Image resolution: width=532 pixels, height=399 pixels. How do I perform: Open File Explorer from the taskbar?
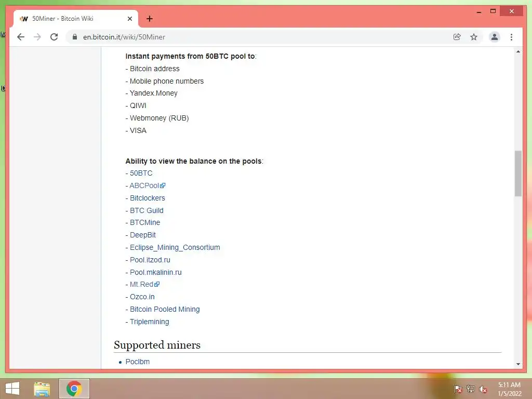(42, 389)
